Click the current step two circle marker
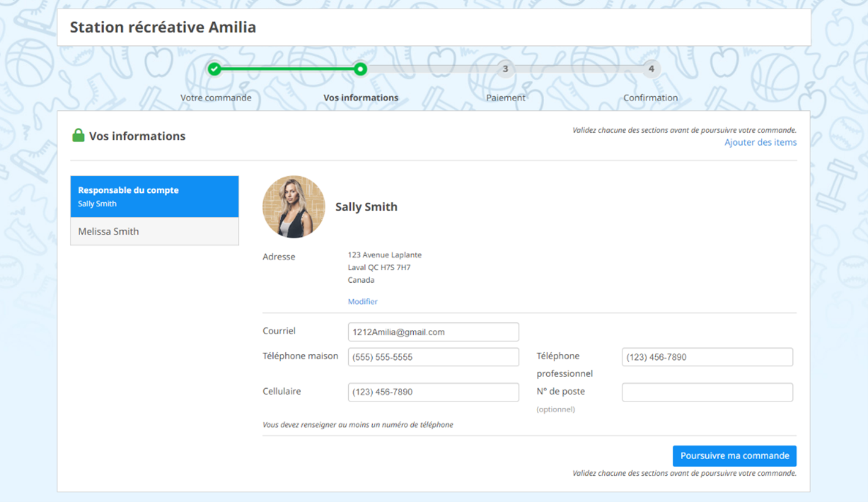This screenshot has width=868, height=502. click(361, 69)
